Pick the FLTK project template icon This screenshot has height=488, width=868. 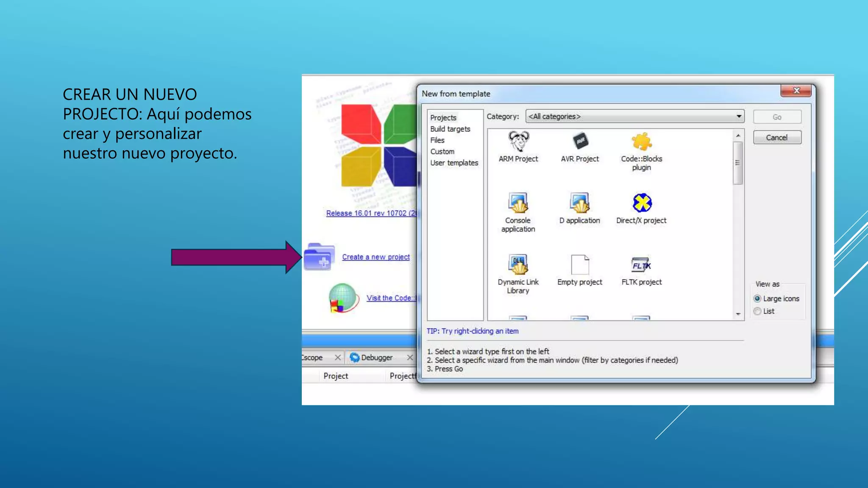pyautogui.click(x=641, y=265)
